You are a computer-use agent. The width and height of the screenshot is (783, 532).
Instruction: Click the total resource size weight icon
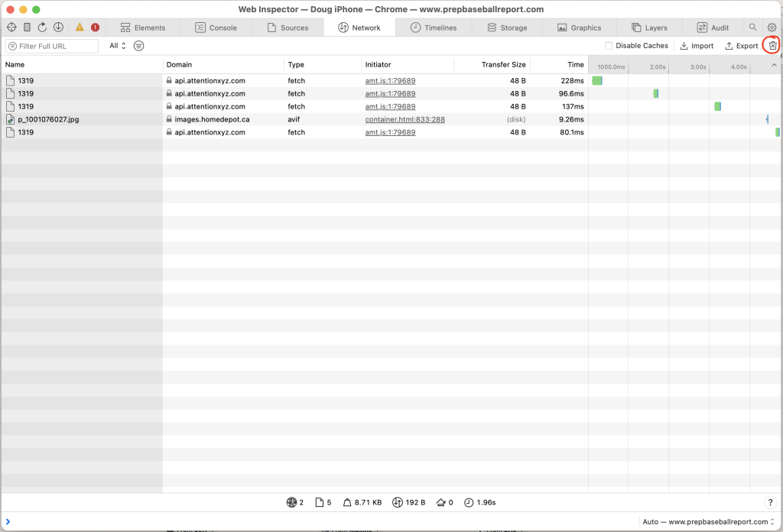(x=347, y=502)
